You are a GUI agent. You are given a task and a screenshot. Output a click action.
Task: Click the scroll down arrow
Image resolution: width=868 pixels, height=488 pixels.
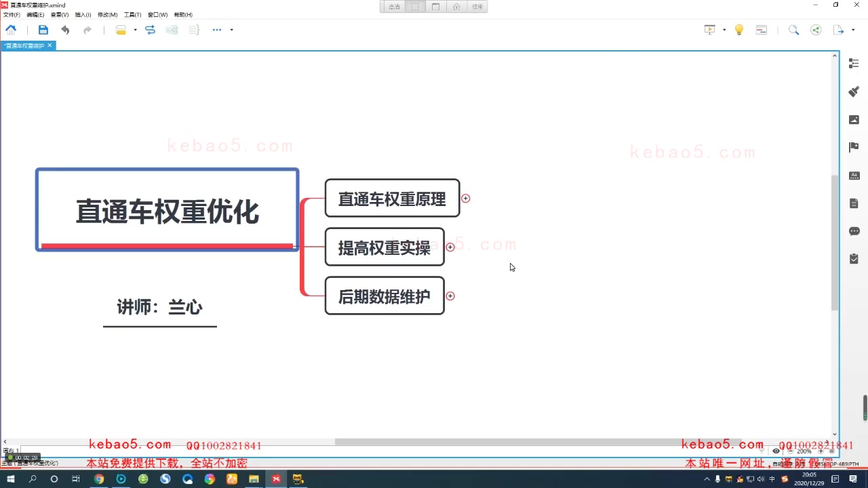coord(835,434)
